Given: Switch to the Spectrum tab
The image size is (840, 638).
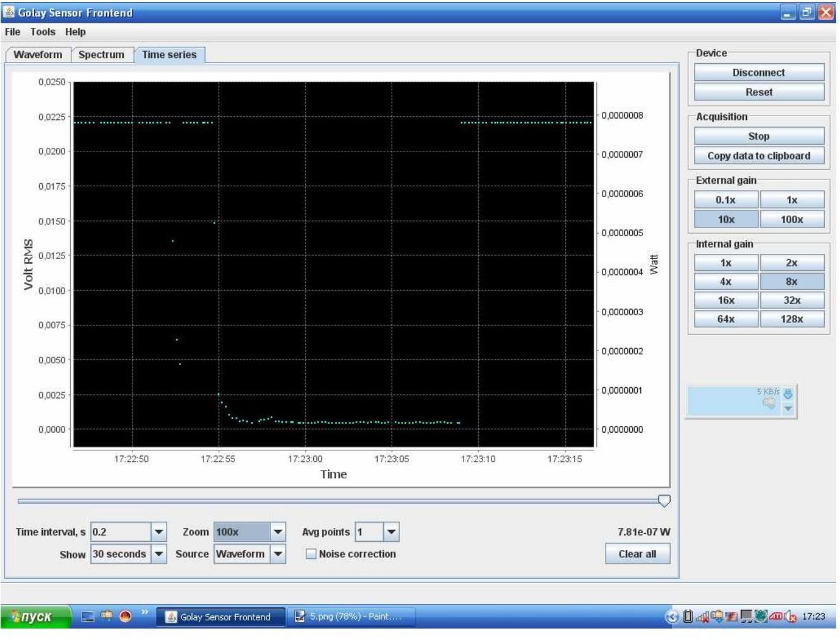Looking at the screenshot, I should [x=101, y=55].
